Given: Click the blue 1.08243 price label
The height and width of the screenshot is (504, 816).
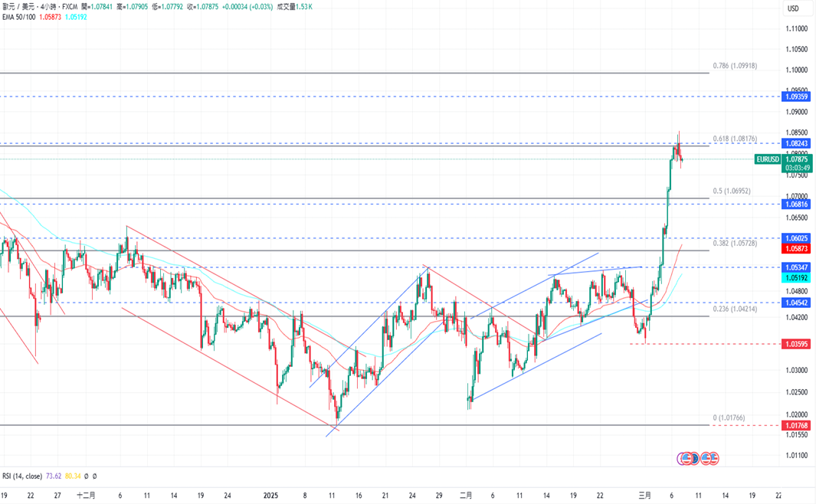Looking at the screenshot, I should click(796, 143).
